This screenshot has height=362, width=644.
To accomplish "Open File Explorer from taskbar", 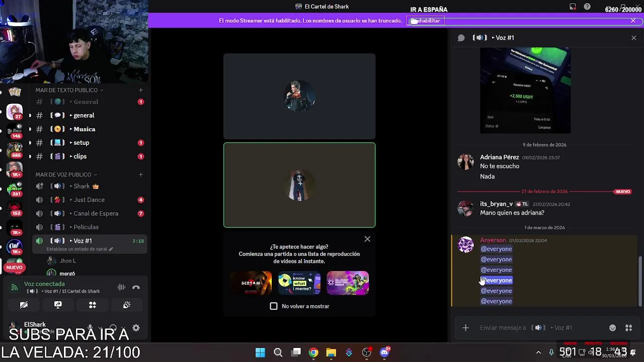I will pyautogui.click(x=331, y=352).
